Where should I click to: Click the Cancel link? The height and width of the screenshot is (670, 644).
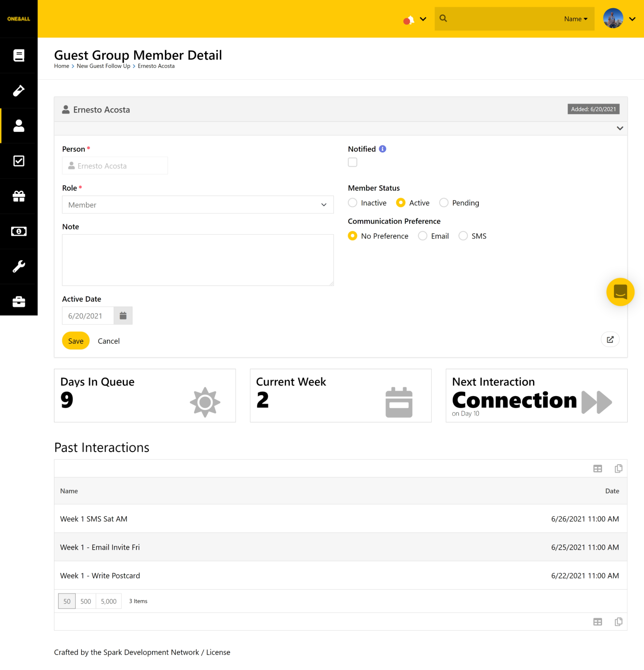pyautogui.click(x=109, y=341)
